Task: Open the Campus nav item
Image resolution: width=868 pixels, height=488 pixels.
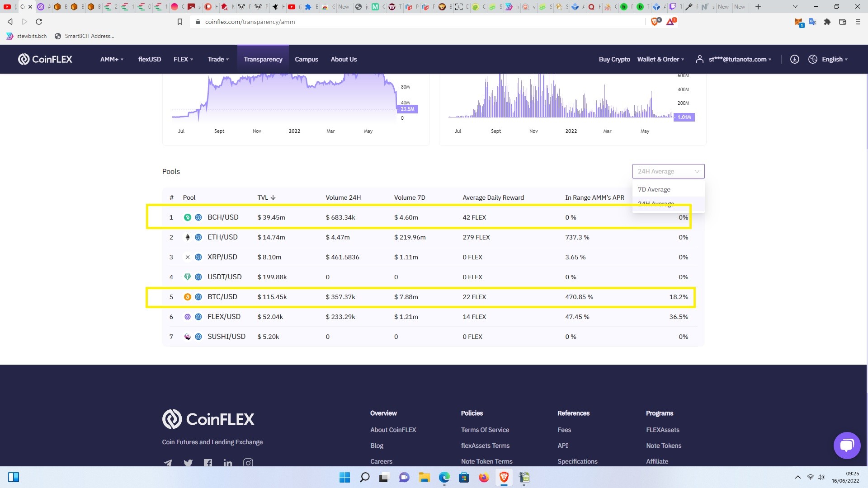Action: click(307, 59)
